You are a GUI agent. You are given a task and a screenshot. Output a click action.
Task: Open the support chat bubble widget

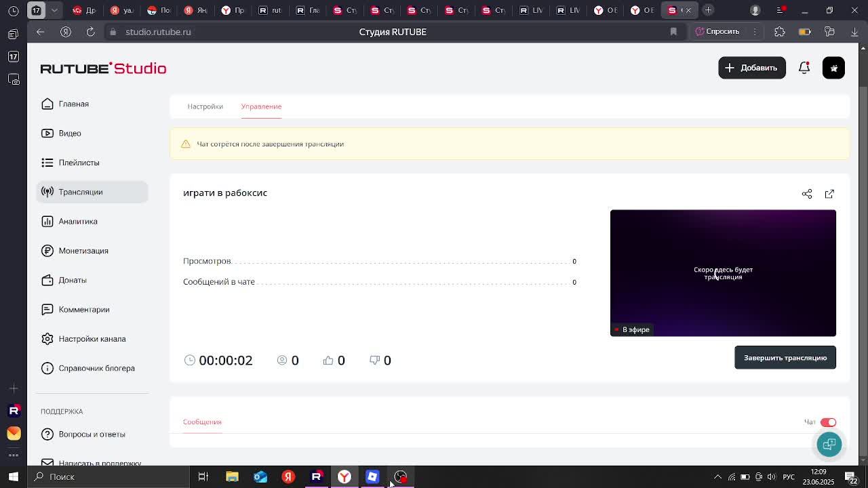(x=829, y=444)
